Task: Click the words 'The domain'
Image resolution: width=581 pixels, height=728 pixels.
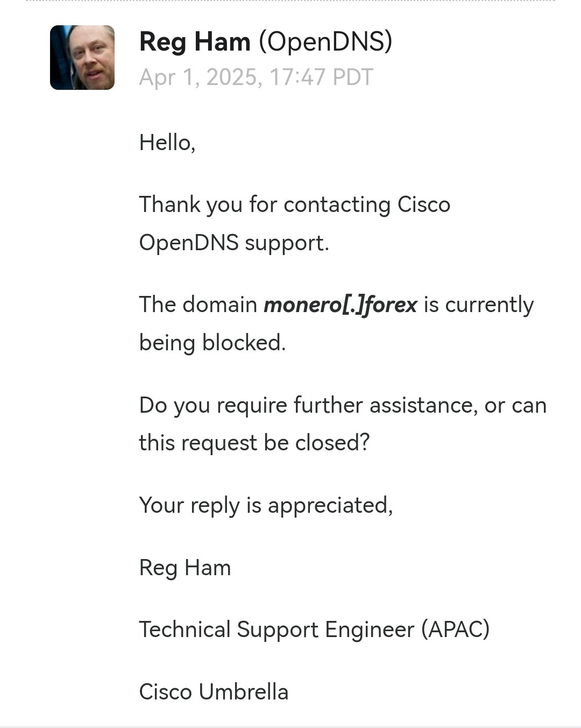Action: 198,305
